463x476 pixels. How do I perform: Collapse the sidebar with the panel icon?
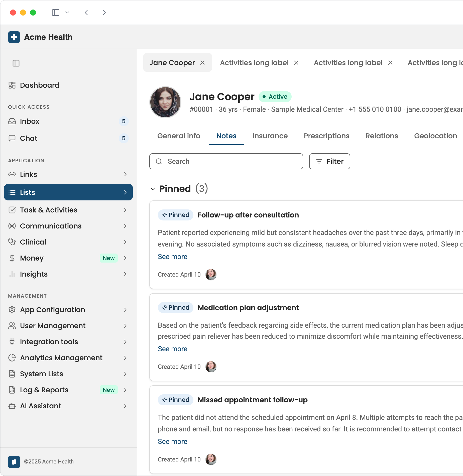pyautogui.click(x=16, y=63)
